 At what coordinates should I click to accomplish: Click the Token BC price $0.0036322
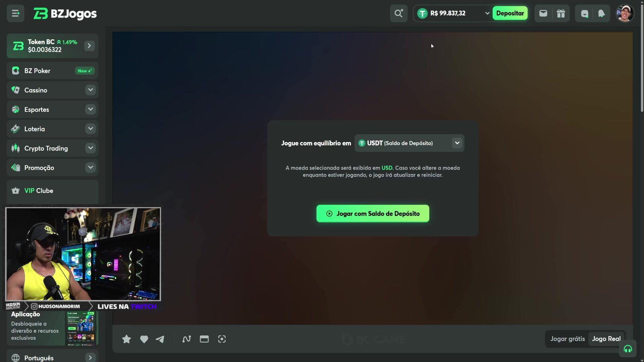(45, 50)
